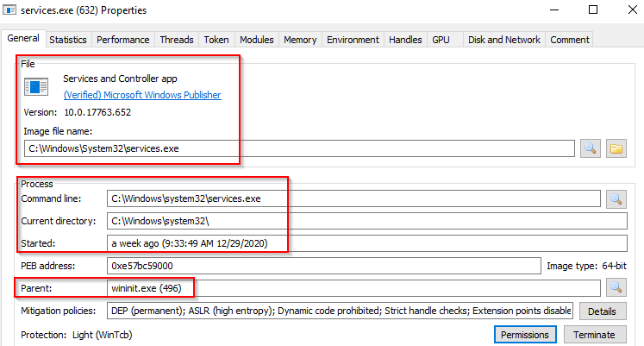This screenshot has height=346, width=644.
Task: Click the title bar window icon
Action: point(9,10)
